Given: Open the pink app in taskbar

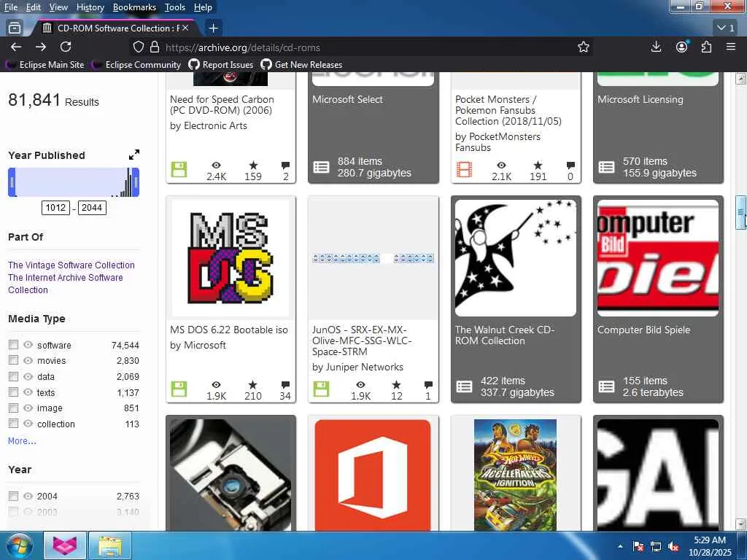Looking at the screenshot, I should (64, 545).
